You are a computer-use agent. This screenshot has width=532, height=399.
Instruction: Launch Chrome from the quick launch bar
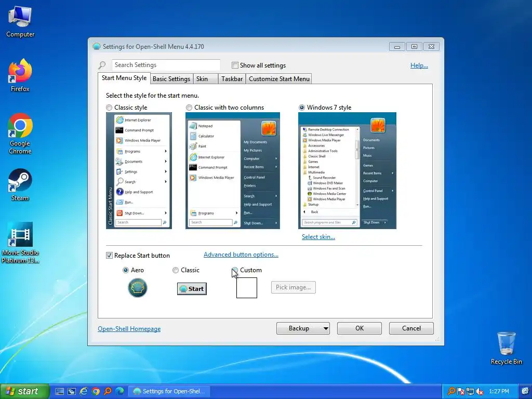96,391
